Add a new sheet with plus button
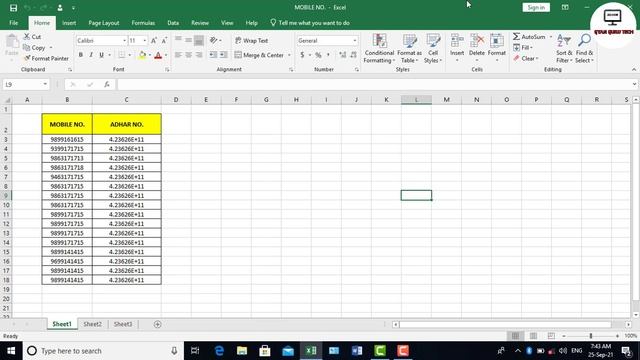The width and height of the screenshot is (640, 360). point(158,324)
